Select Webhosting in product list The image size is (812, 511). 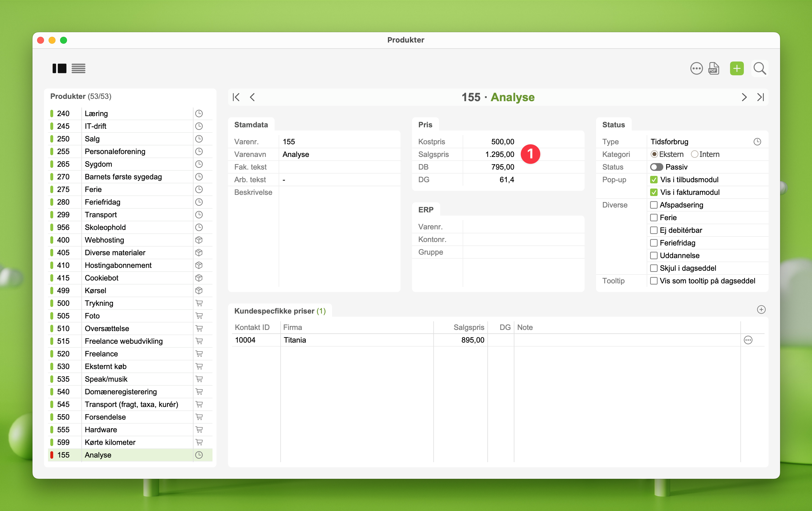[104, 240]
